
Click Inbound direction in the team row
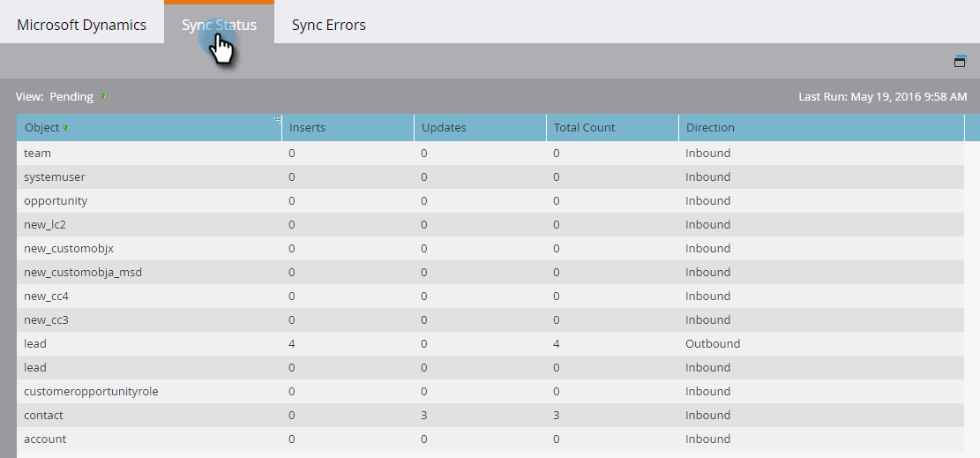pyautogui.click(x=707, y=154)
